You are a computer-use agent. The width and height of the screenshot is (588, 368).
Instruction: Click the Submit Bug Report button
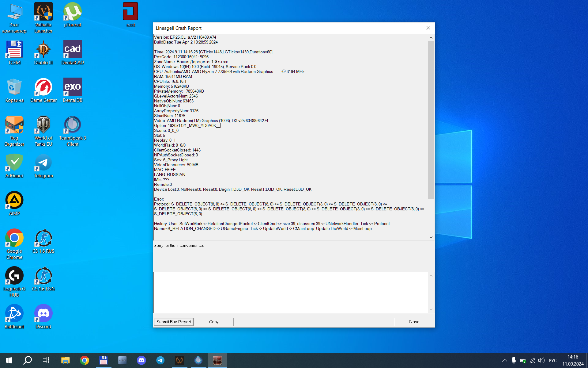(173, 322)
